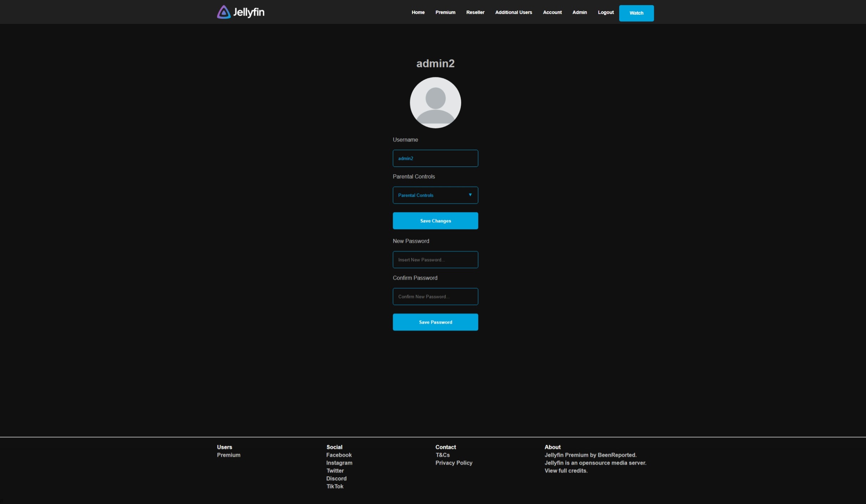Click Logout in the navigation
This screenshot has width=866, height=504.
(606, 12)
